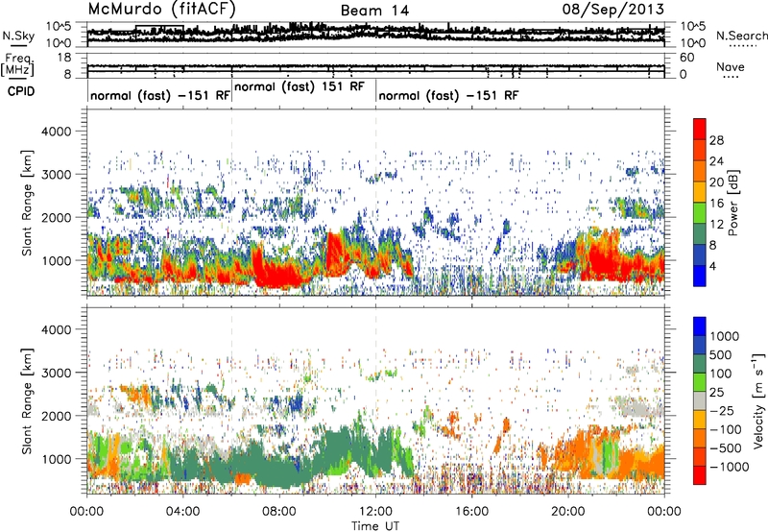Click the 'Nave' legend label
Viewport: 768px width, 532px height.
point(731,67)
